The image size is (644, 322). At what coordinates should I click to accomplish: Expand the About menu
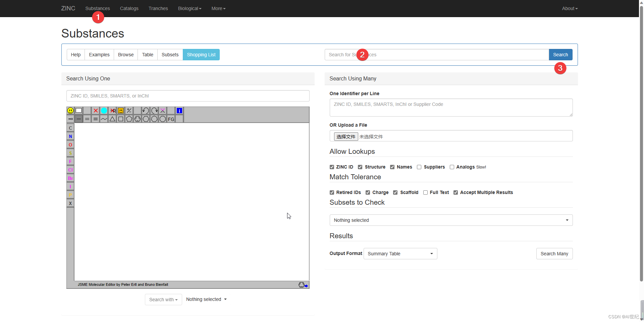570,8
